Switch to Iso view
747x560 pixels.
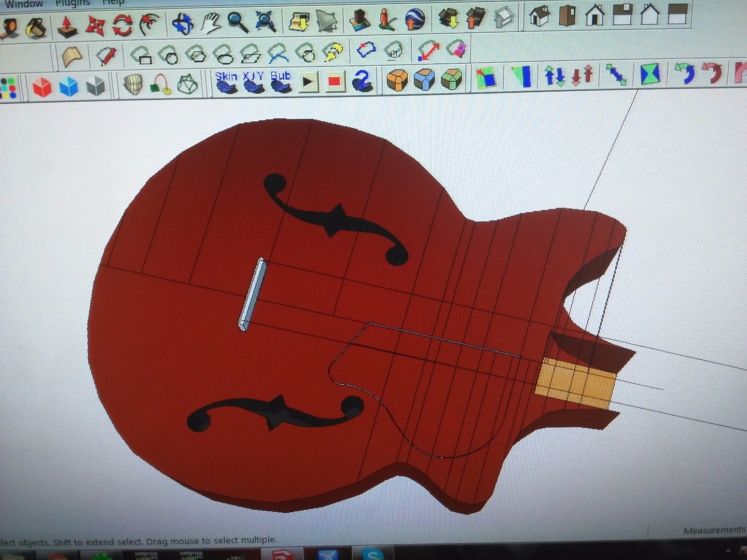point(539,16)
